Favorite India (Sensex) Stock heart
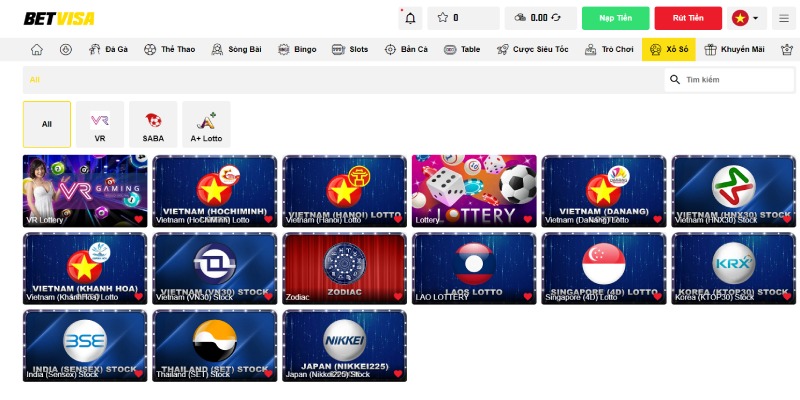Screen dimensions: 800x400 [x=139, y=373]
